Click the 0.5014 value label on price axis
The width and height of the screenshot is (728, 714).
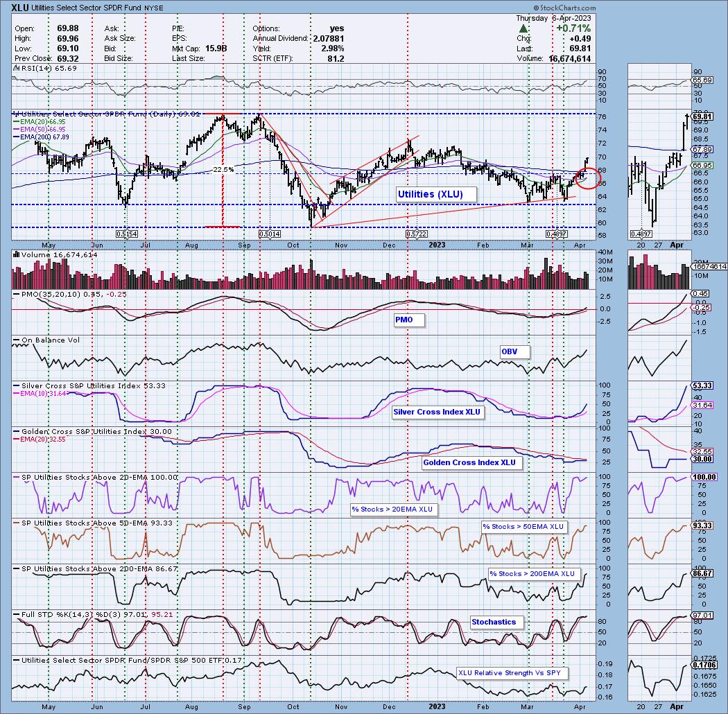coord(269,234)
